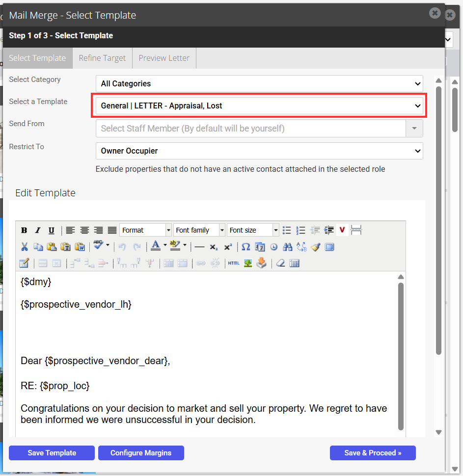Insert an image using the tree picture icon
Viewport: 463px width, 476px height.
coord(248,263)
